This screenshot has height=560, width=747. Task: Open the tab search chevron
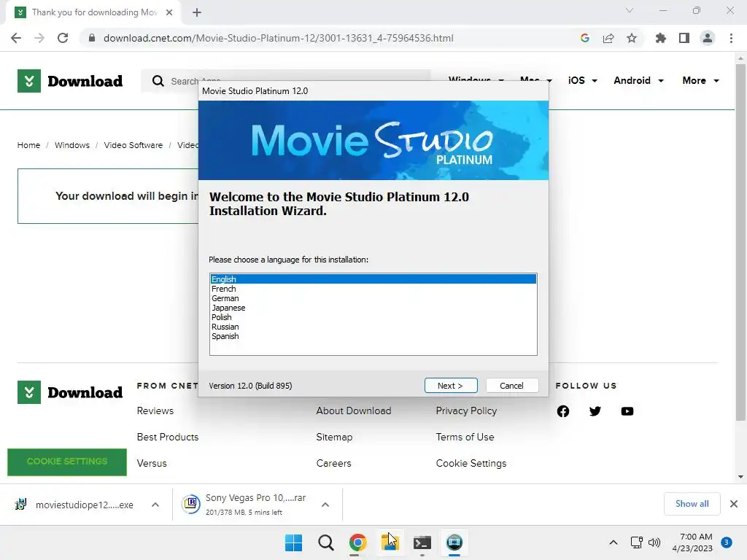point(630,10)
